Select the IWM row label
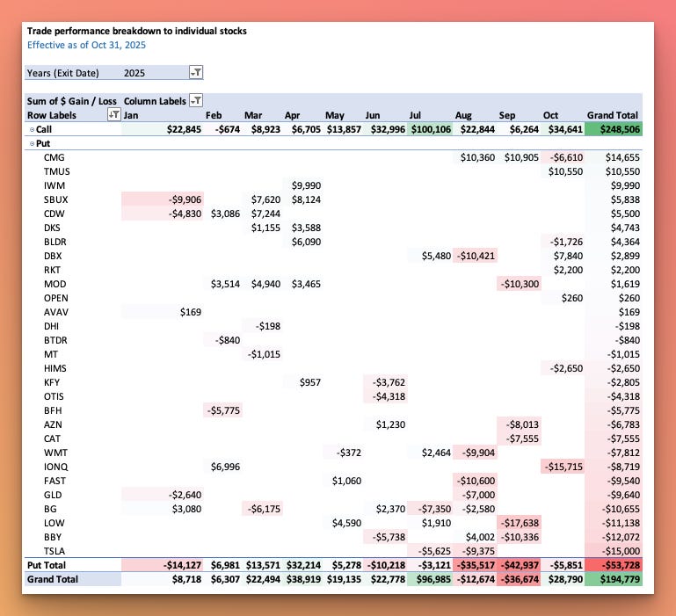Screen dimensions: 676x616 55,185
